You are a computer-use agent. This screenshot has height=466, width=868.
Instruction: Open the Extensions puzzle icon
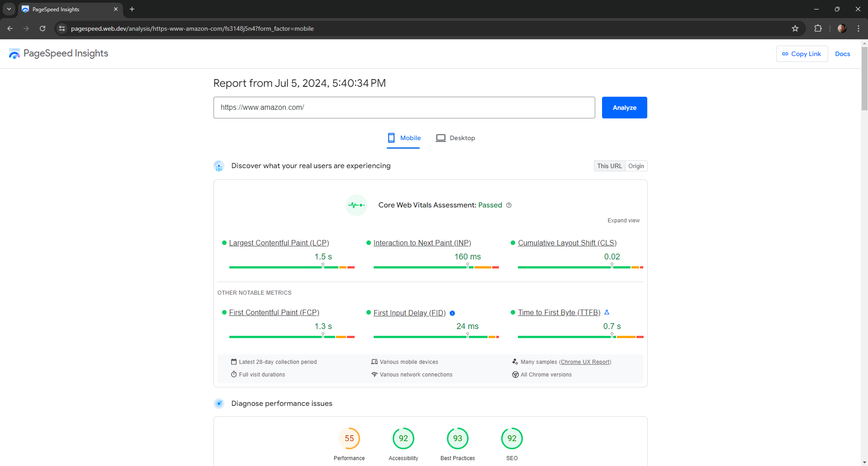point(818,28)
